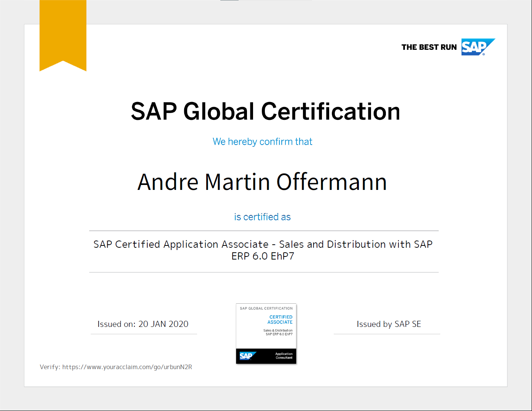Click the 'Verify:' label at bottom left
This screenshot has height=411, width=532.
coord(50,367)
